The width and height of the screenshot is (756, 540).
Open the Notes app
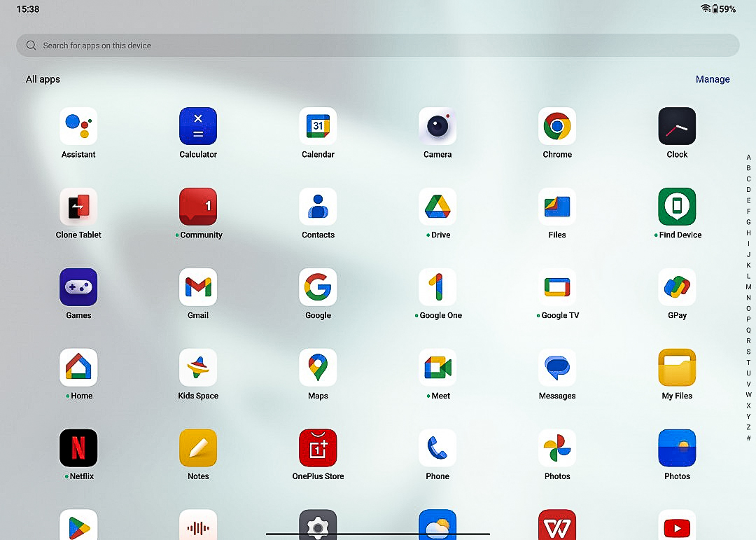point(198,448)
